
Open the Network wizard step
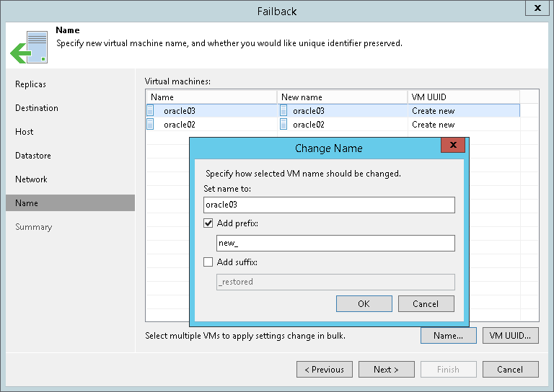point(31,179)
